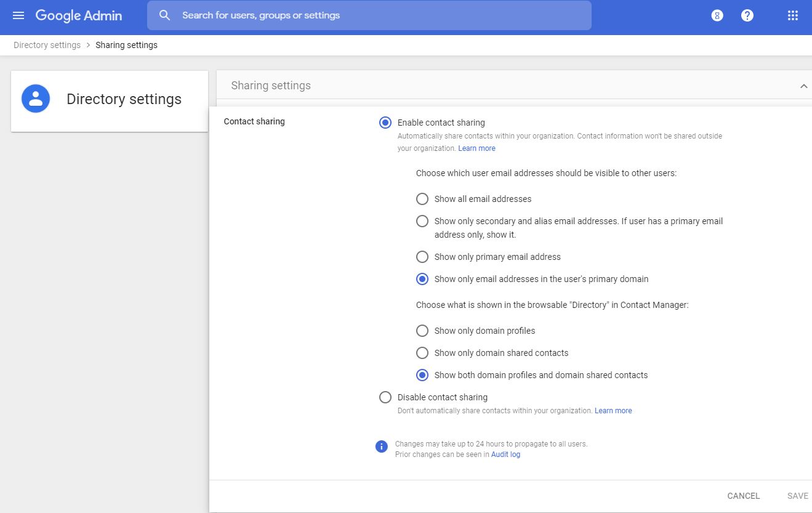
Task: Open the Help question mark icon
Action: point(747,16)
